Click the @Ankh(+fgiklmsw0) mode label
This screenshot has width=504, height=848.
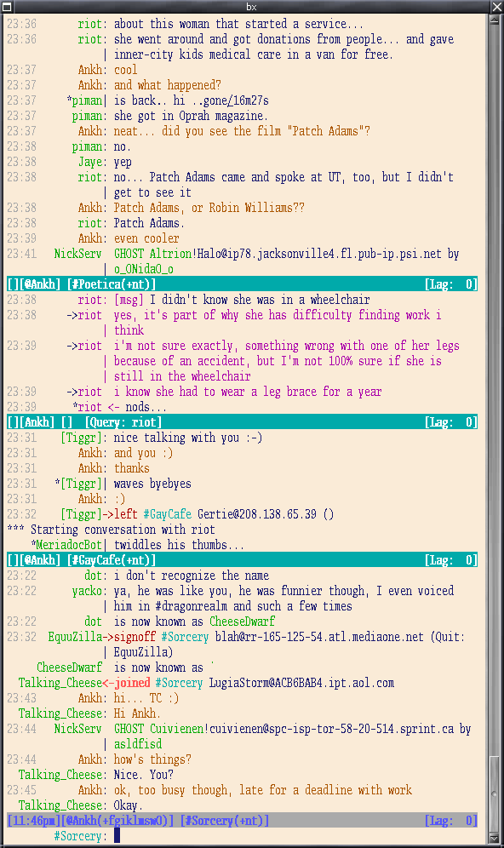pos(117,821)
